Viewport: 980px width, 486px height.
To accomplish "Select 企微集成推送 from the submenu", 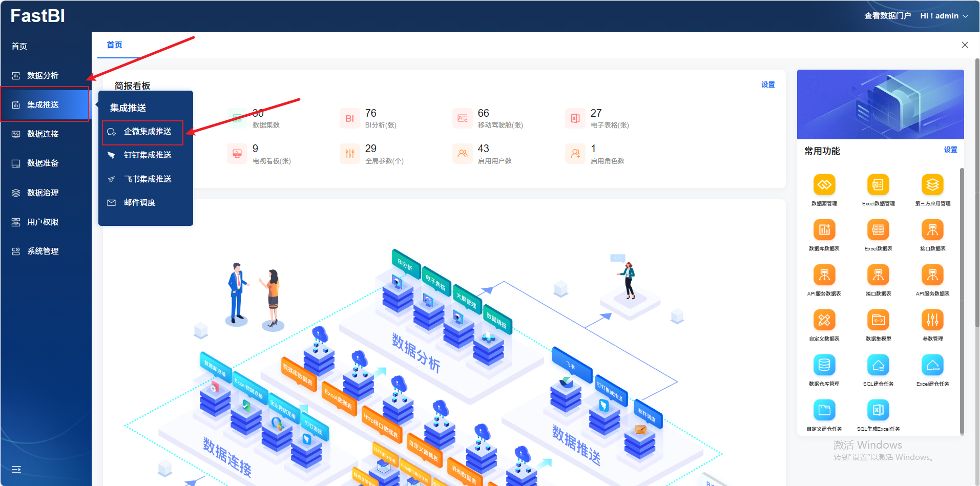I will (147, 132).
